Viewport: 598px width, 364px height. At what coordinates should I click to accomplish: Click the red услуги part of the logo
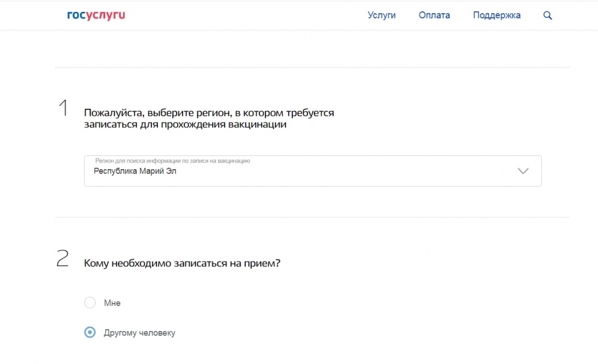(x=106, y=16)
